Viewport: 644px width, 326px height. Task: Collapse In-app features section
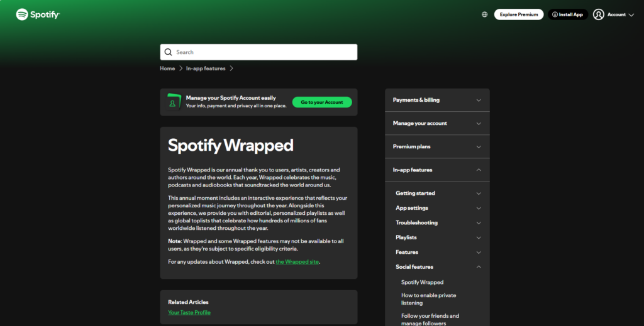pyautogui.click(x=438, y=170)
